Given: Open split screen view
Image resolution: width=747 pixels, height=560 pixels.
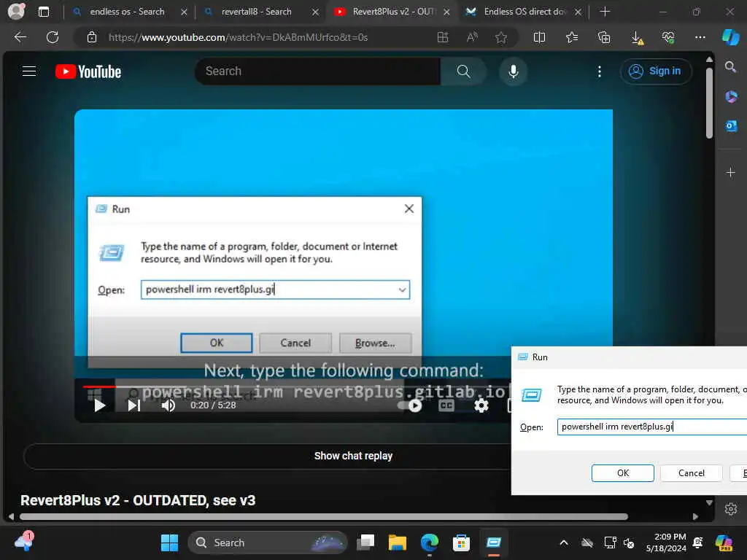Looking at the screenshot, I should (539, 37).
